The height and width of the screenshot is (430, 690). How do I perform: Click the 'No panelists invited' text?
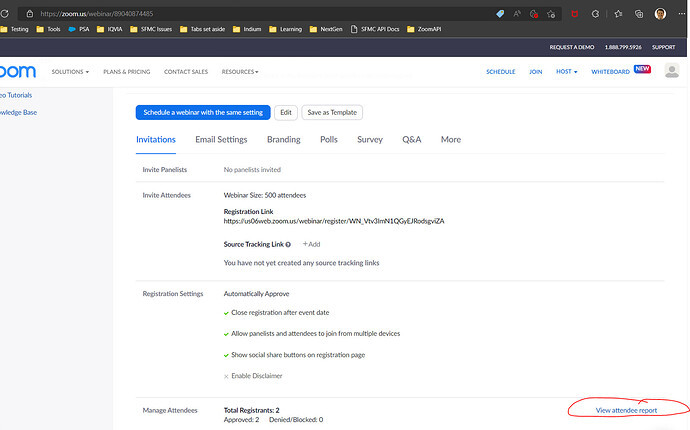pos(252,169)
